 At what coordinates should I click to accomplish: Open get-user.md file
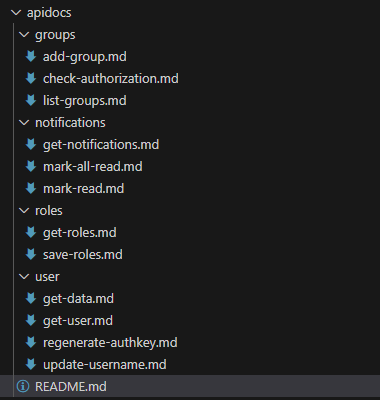coord(78,321)
